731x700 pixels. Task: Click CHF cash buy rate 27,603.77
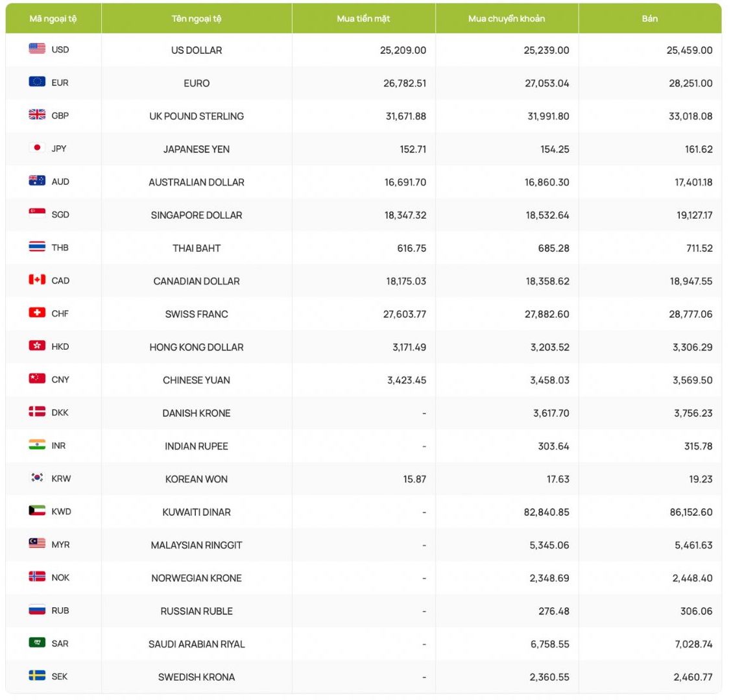pos(405,315)
